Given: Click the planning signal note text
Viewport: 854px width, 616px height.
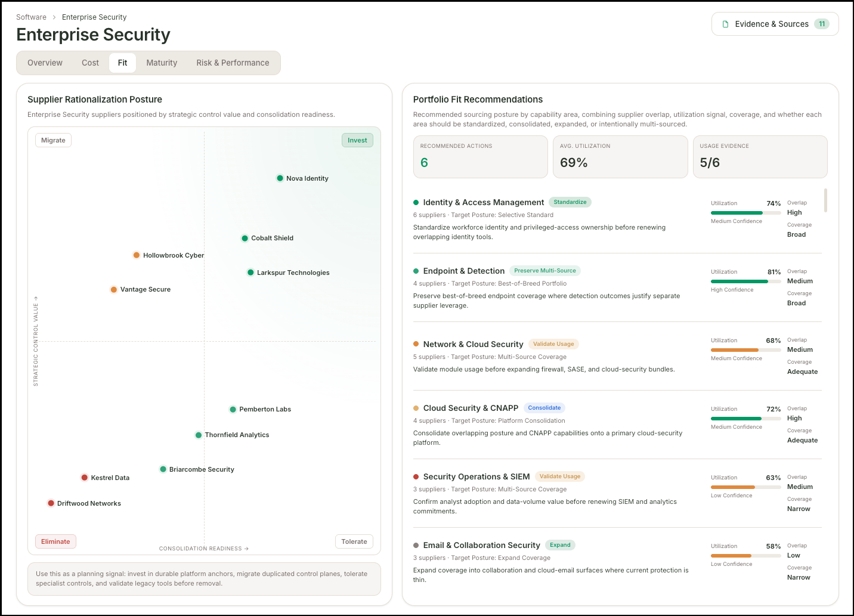Looking at the screenshot, I should click(x=202, y=578).
